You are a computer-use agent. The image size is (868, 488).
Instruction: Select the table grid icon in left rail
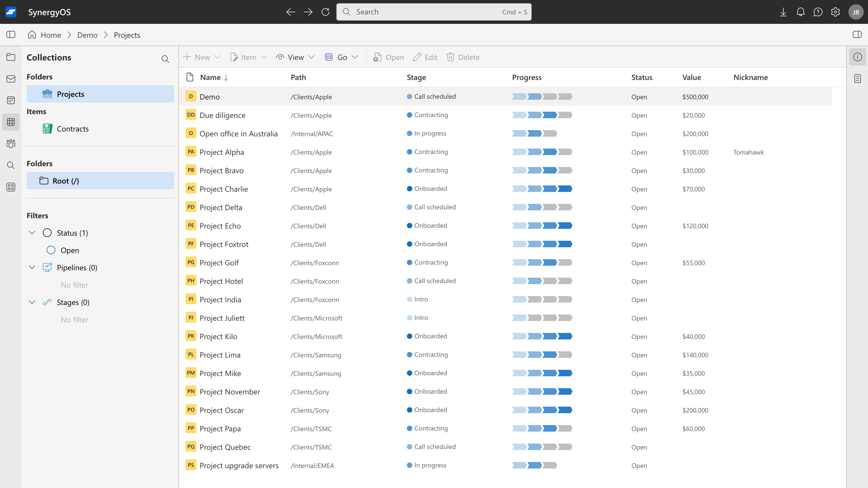[x=11, y=122]
